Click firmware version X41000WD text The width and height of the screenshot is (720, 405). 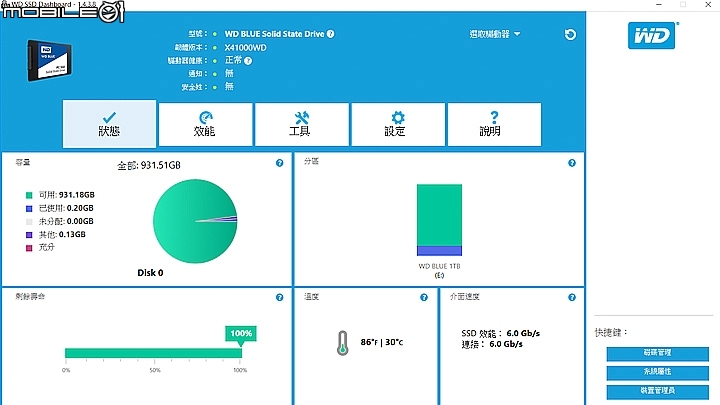245,48
